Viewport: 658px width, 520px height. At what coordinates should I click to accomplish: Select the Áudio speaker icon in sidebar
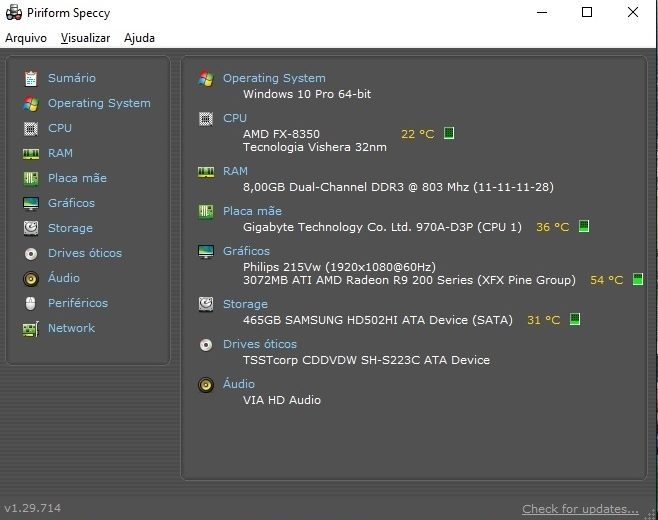click(x=31, y=279)
